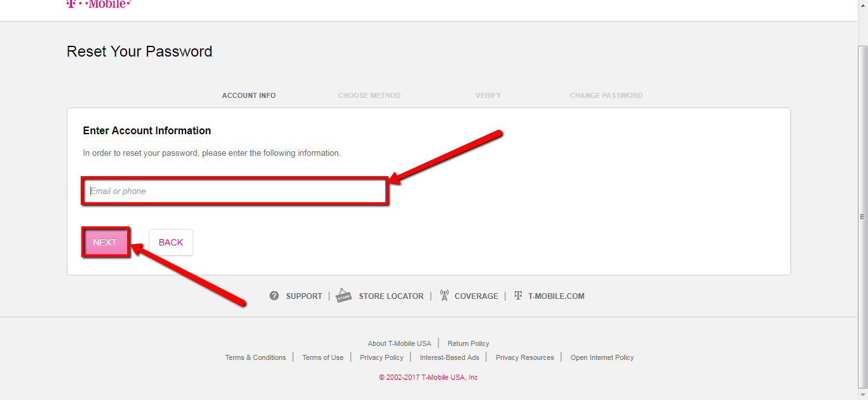Click the Email or phone input field
868x400 pixels.
coord(234,191)
